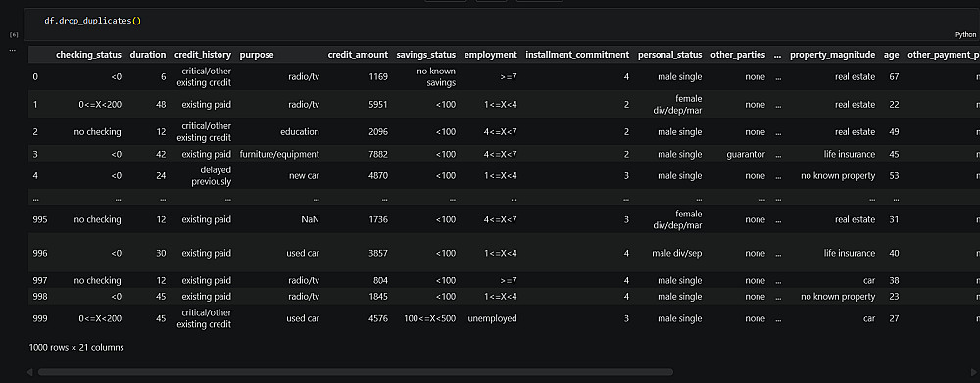Click the left scroll arrow of output
This screenshot has height=383, width=980.
[29, 372]
